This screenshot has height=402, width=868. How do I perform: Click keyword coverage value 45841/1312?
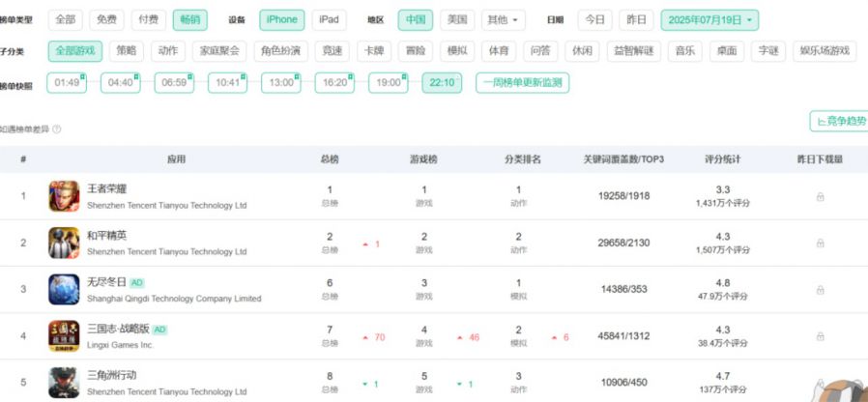623,336
